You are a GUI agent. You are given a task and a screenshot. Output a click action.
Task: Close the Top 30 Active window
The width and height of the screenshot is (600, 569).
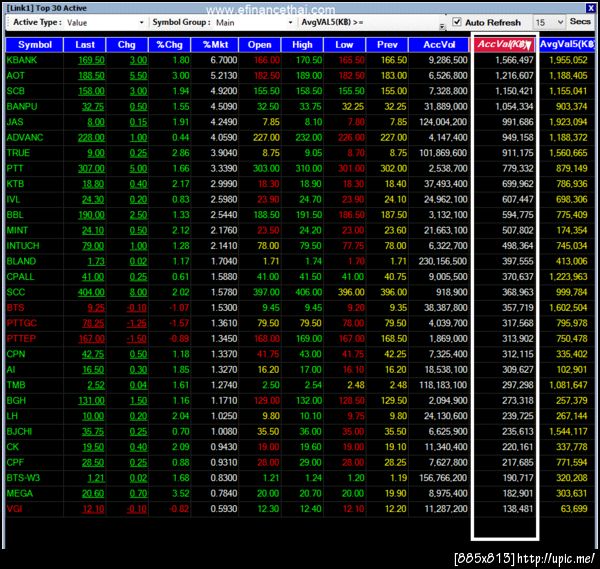tap(590, 8)
